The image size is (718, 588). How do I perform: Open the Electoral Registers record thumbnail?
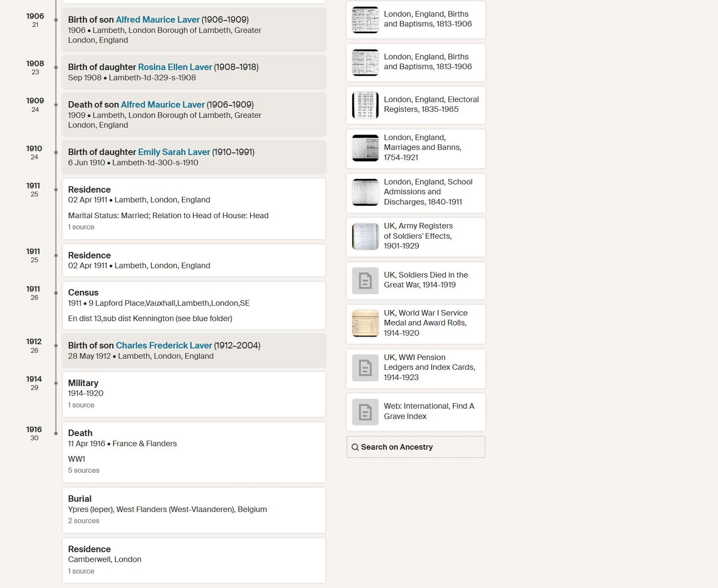[x=365, y=105]
